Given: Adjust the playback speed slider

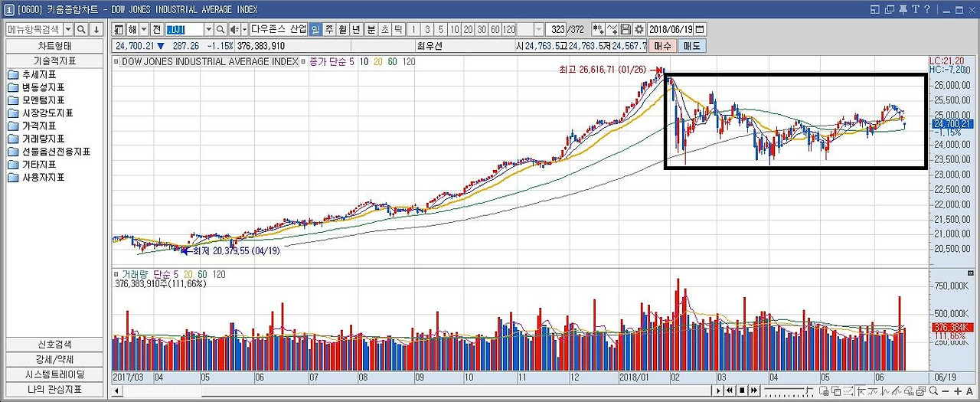Looking at the screenshot, I should coord(789,391).
